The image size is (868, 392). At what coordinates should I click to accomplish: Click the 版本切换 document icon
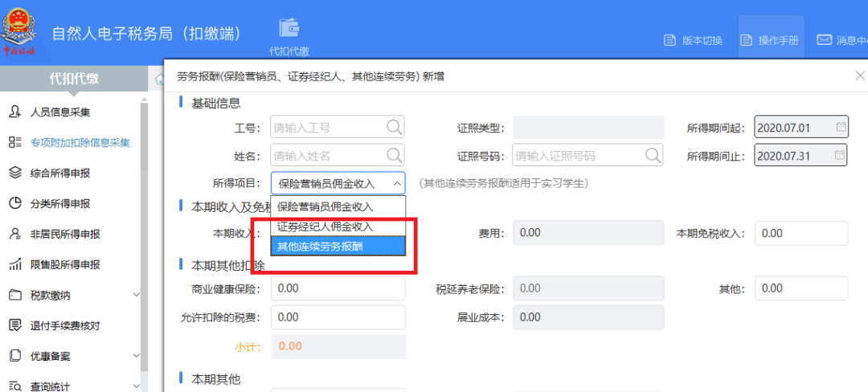point(669,40)
